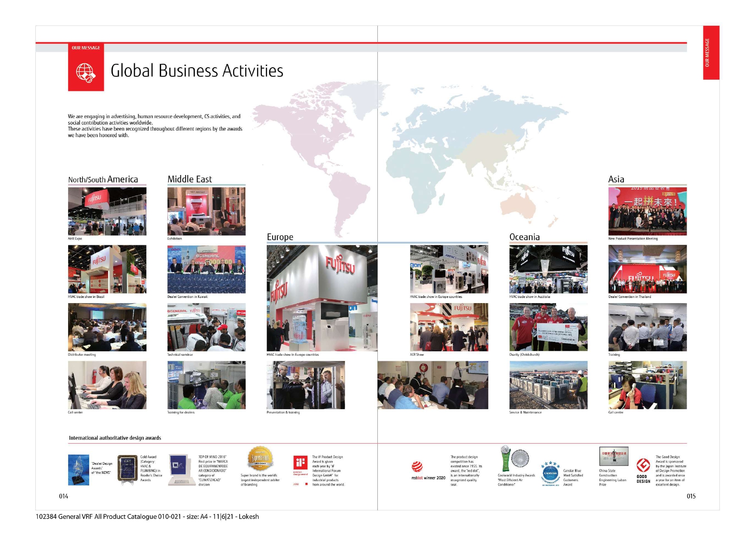Open the HVAC trade show in Brasil photo

click(x=107, y=269)
